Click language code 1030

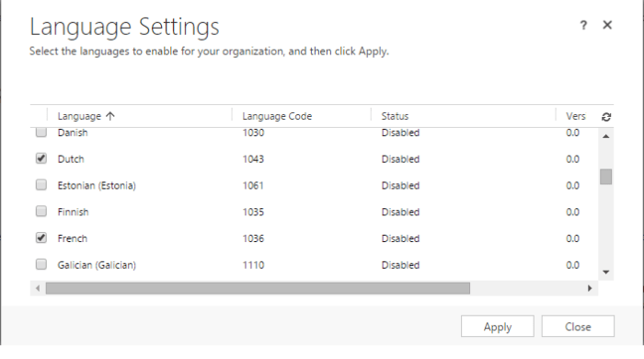[253, 133]
